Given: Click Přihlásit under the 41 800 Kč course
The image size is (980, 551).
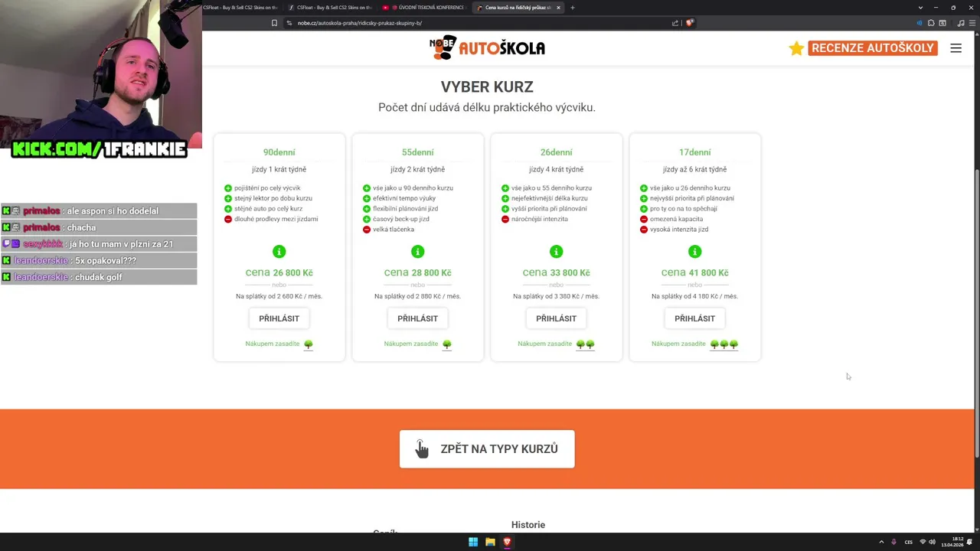Looking at the screenshot, I should (694, 318).
